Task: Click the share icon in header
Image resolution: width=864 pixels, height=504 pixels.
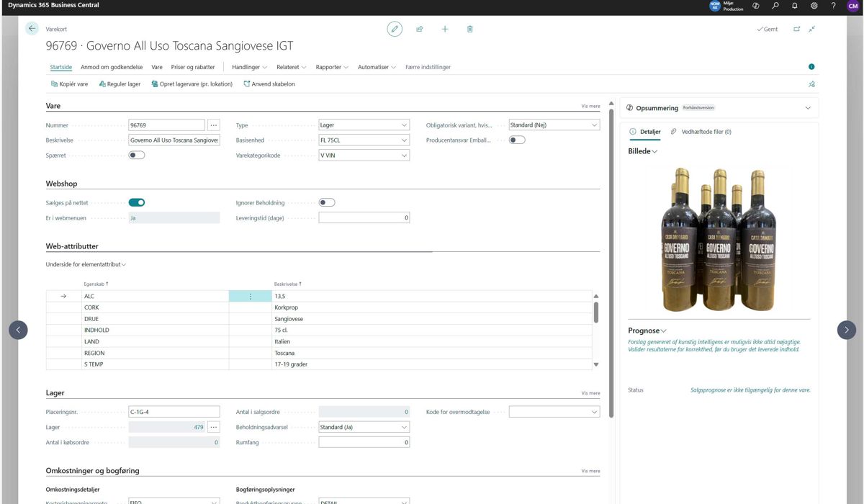Action: (419, 29)
